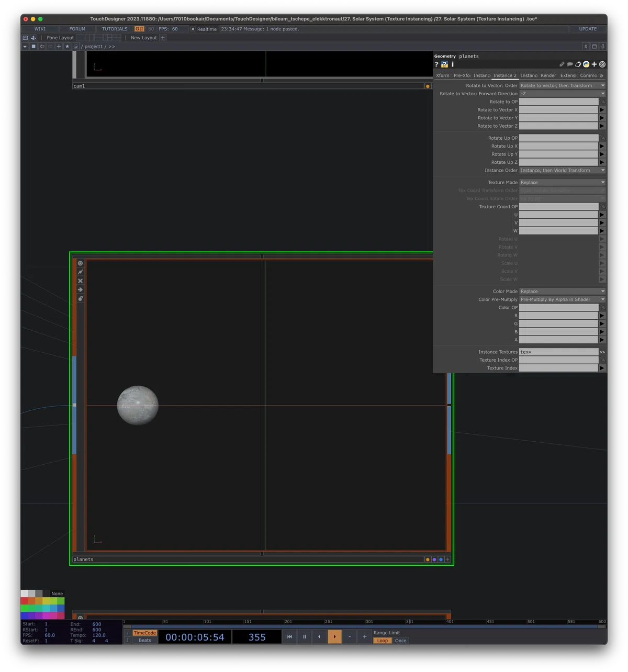Click the Python language icon in parameter header
The image size is (628, 672).
pos(586,64)
